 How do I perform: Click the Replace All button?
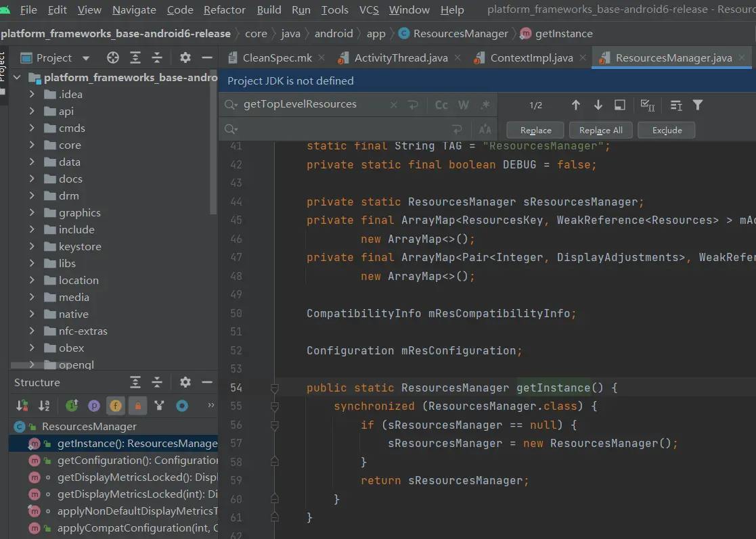600,130
